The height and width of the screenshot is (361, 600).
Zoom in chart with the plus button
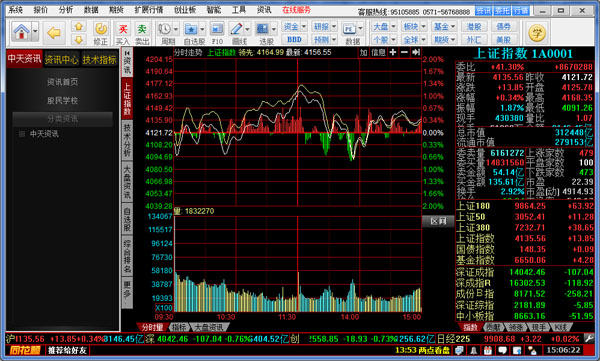point(393,52)
